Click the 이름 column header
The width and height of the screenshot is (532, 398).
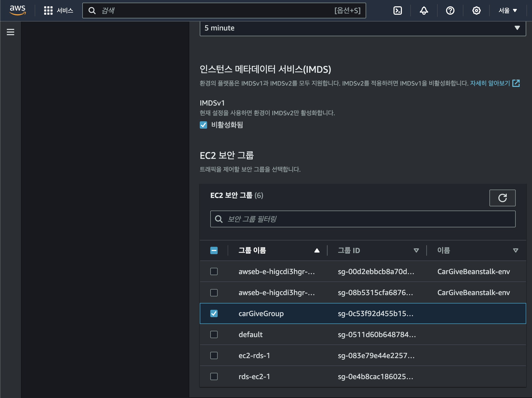point(444,250)
